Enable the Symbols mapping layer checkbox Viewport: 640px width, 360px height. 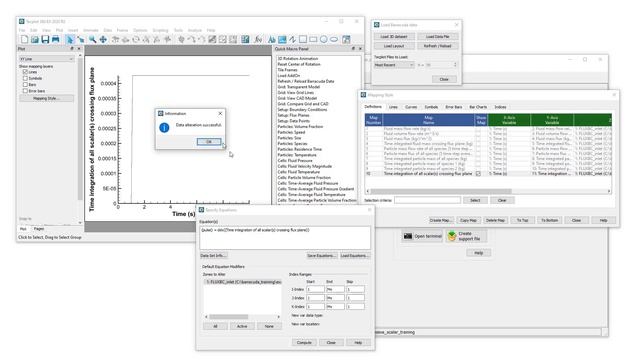[25, 78]
